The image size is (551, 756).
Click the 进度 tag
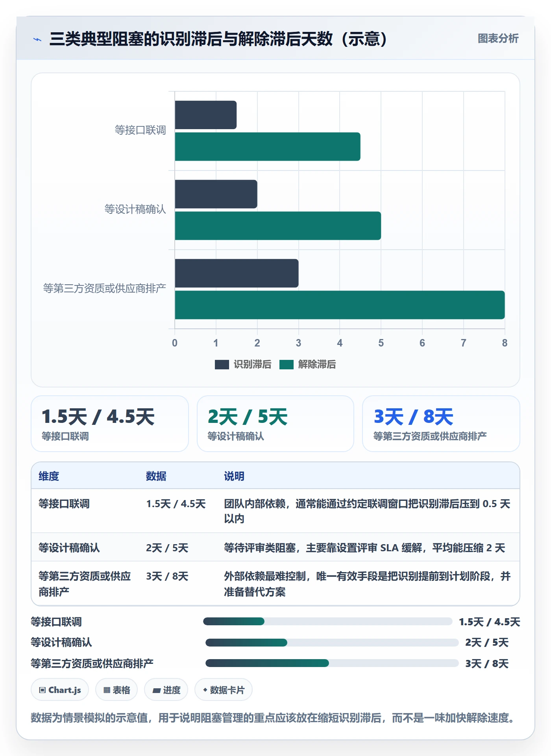[166, 690]
